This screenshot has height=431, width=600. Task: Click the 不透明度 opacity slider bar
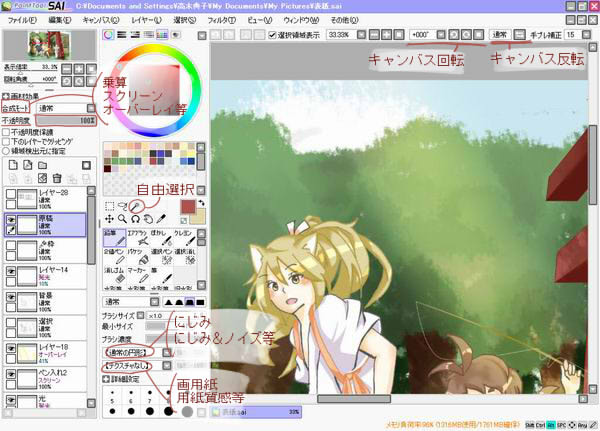click(x=66, y=121)
